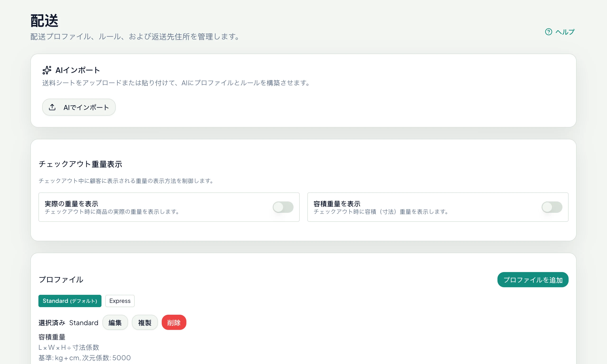This screenshot has width=607, height=364.
Task: Select the Standard (デフォルト) profile tab
Action: pyautogui.click(x=70, y=301)
